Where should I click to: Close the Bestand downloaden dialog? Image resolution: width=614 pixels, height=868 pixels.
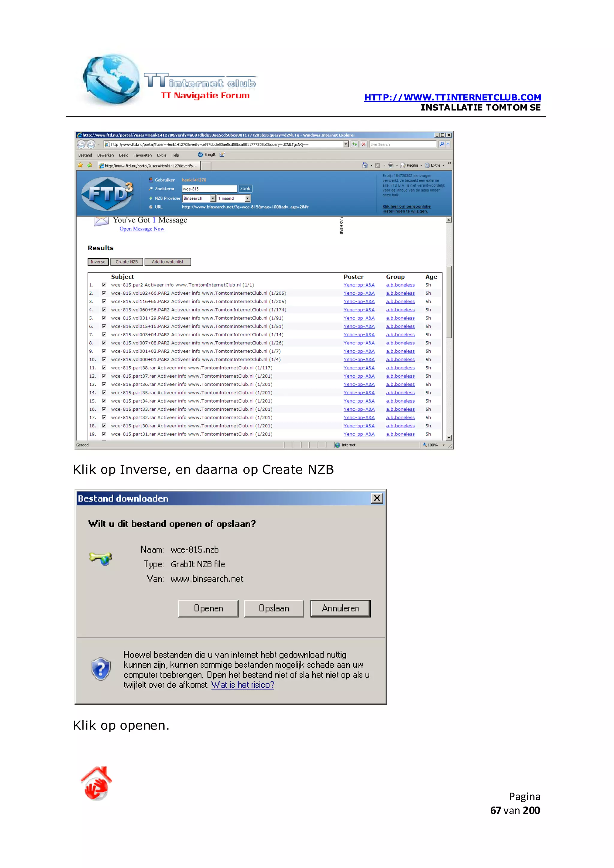[377, 498]
